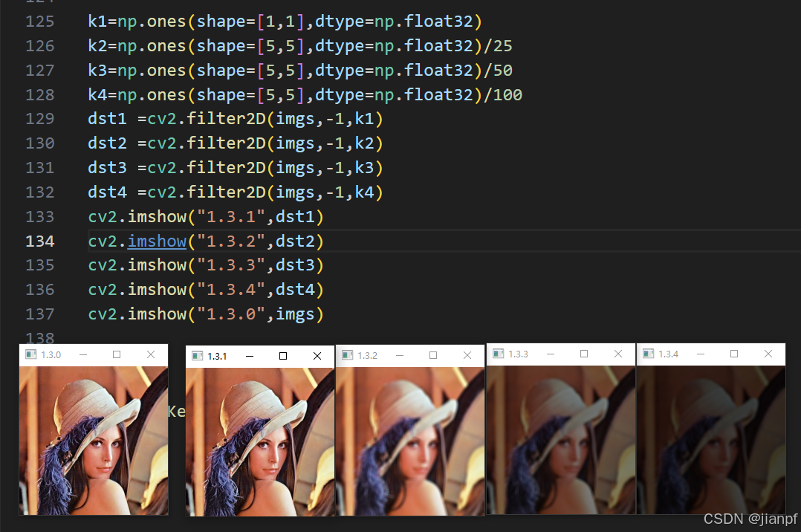Image resolution: width=801 pixels, height=532 pixels.
Task: Close the 1.3.0 image window
Action: pos(151,354)
